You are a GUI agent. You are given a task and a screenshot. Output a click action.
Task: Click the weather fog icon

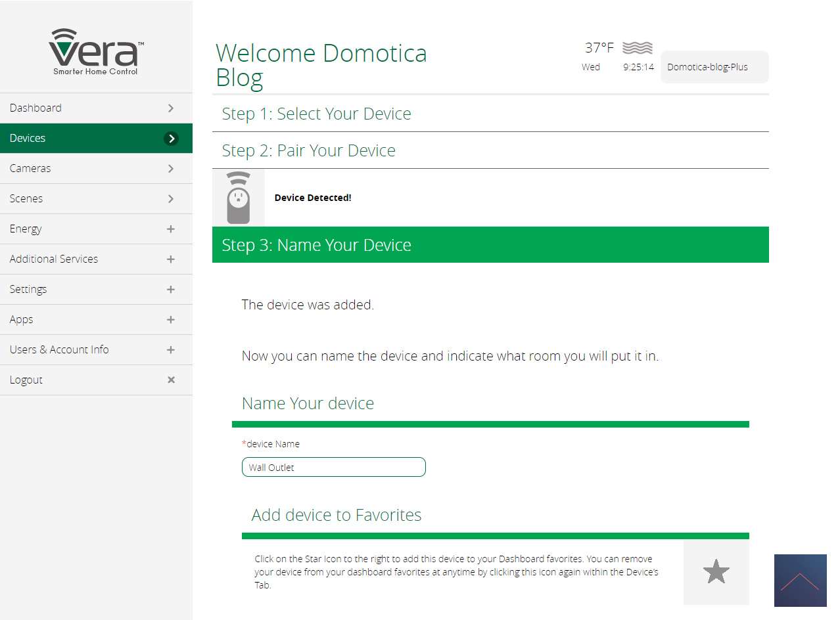(x=637, y=48)
